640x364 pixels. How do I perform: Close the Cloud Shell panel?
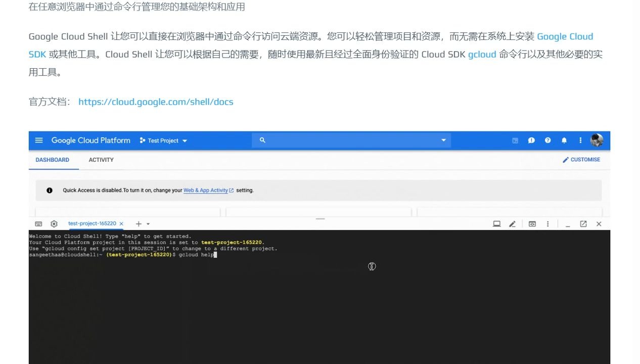pyautogui.click(x=599, y=224)
